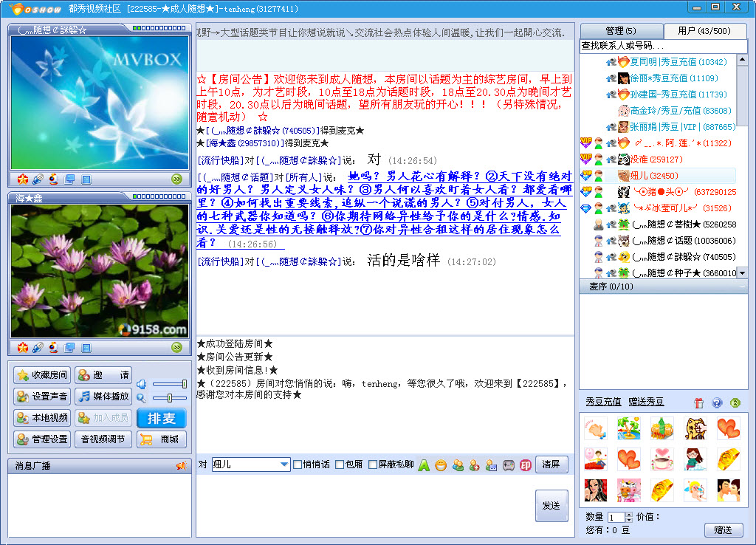Open the smiley emoticon picker
756x545 pixels.
pos(441,465)
